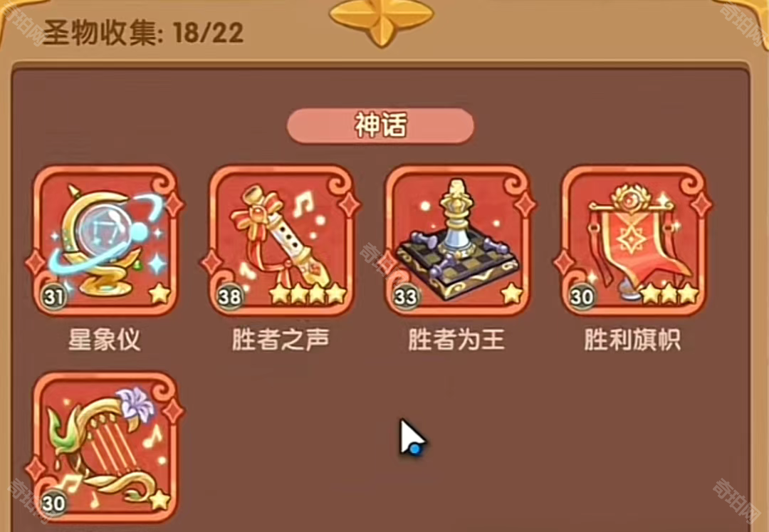Click the 星象仪 name label

point(105,339)
